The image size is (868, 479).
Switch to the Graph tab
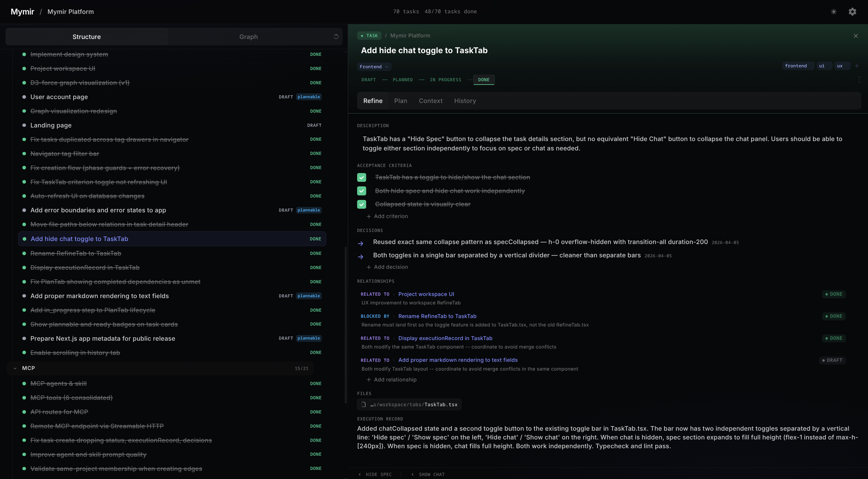248,37
